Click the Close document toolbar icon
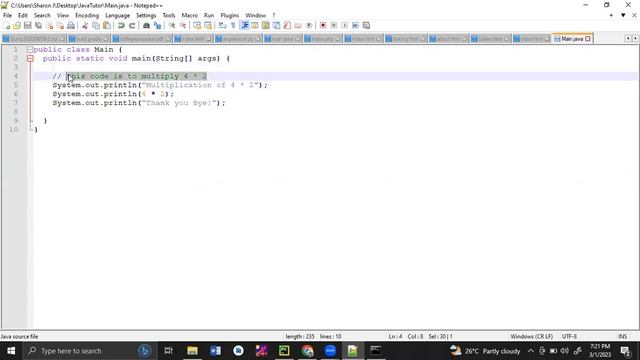 (x=49, y=25)
